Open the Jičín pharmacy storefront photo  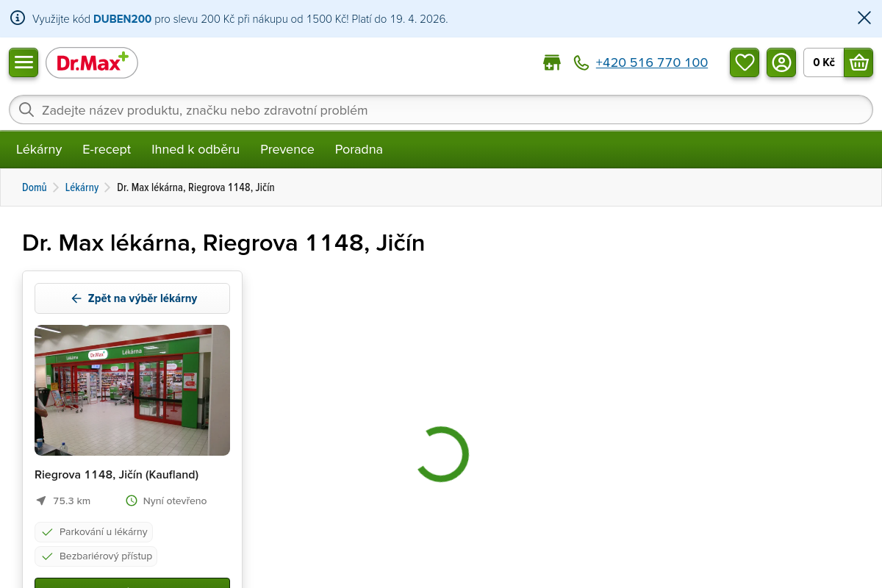(x=132, y=390)
